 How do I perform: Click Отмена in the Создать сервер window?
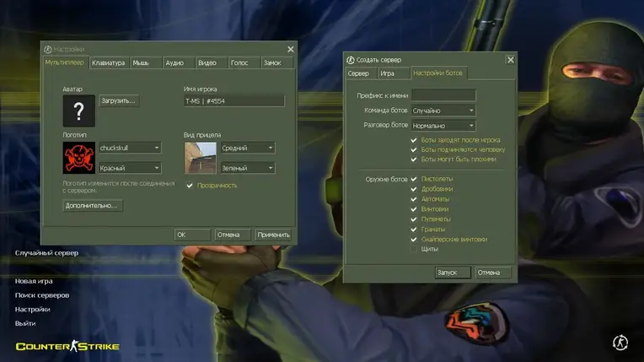click(x=493, y=273)
